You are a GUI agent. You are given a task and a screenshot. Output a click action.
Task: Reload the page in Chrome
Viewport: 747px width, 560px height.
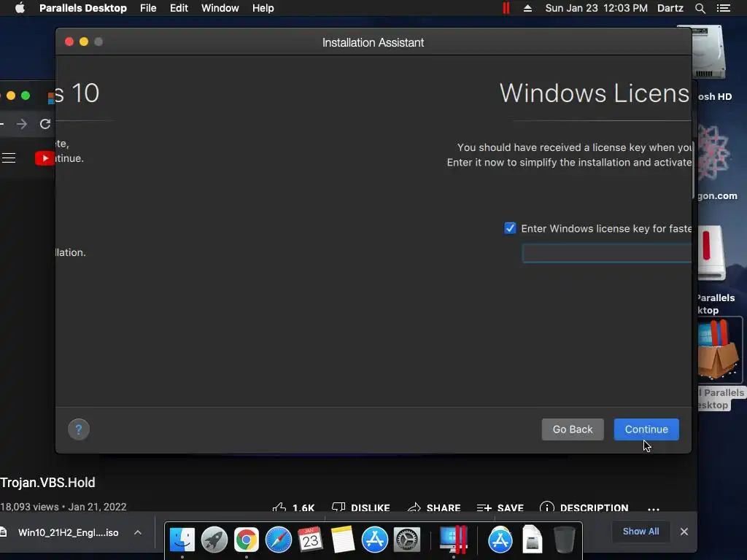(45, 124)
